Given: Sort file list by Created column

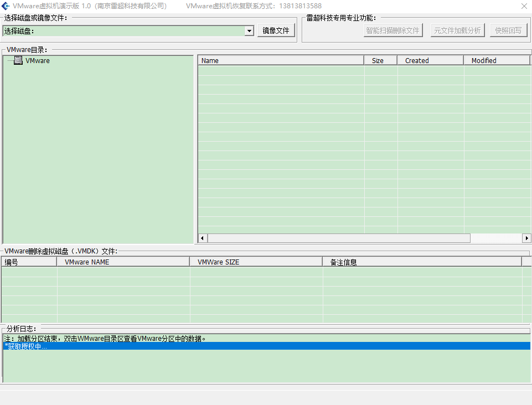Looking at the screenshot, I should tap(430, 61).
